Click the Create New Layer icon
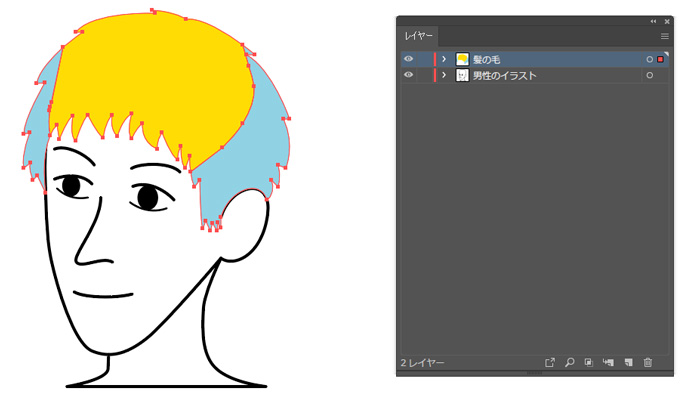The width and height of the screenshot is (700, 399). (x=629, y=362)
